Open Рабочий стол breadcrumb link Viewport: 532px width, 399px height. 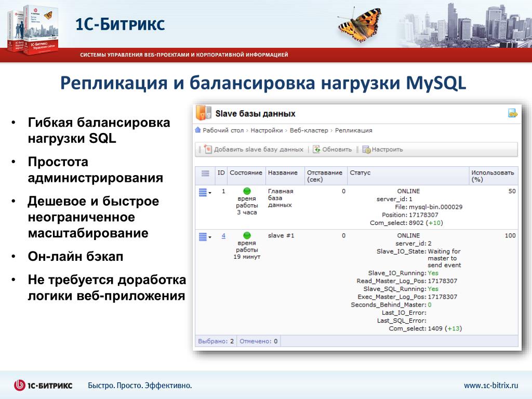coord(223,130)
